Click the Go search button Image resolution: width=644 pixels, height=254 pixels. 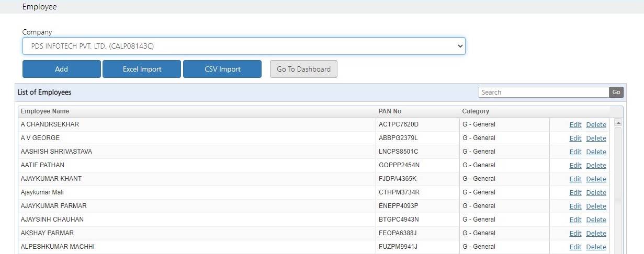tap(616, 92)
